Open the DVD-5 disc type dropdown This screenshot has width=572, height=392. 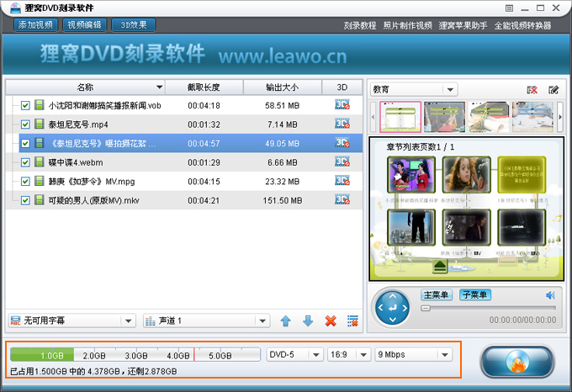click(294, 355)
